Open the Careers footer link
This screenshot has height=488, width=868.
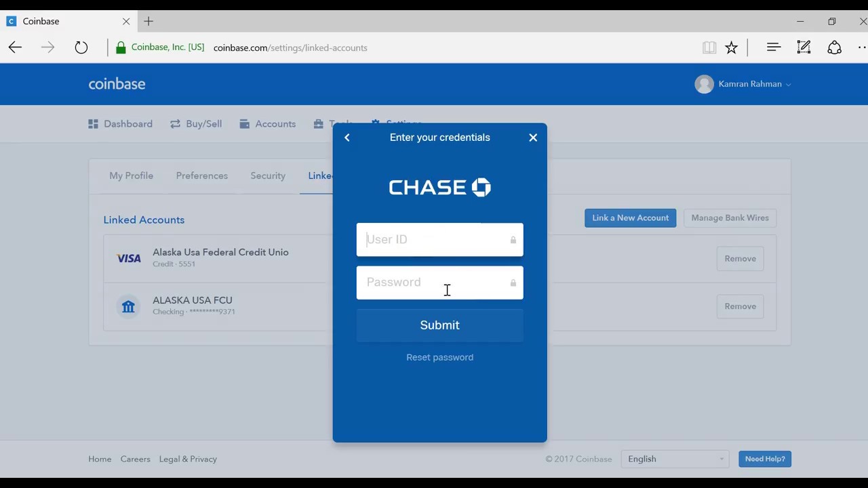coord(135,459)
